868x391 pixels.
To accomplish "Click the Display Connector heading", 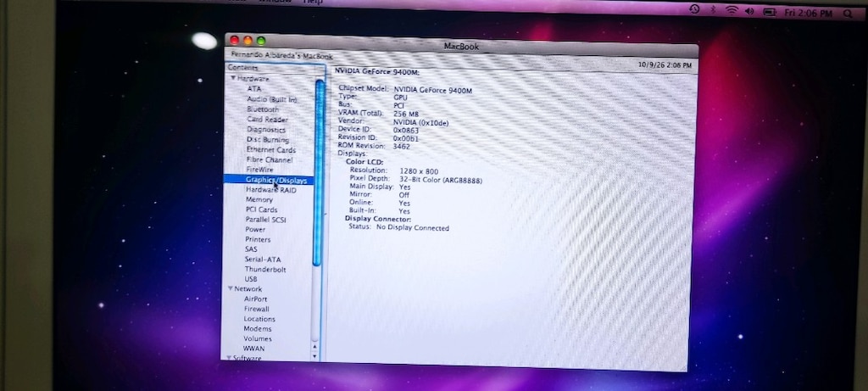I will [378, 219].
